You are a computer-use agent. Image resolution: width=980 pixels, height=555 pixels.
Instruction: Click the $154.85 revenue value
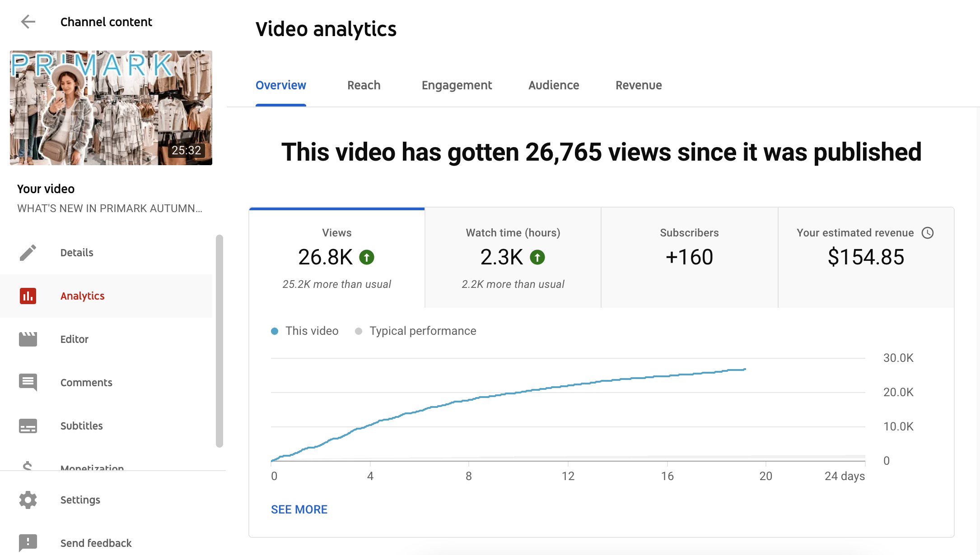866,257
